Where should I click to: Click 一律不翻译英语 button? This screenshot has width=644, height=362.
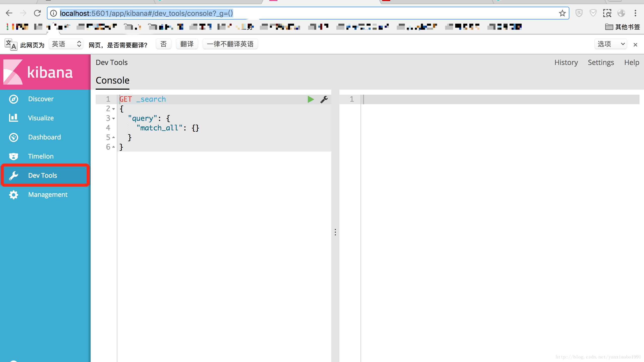pyautogui.click(x=230, y=44)
